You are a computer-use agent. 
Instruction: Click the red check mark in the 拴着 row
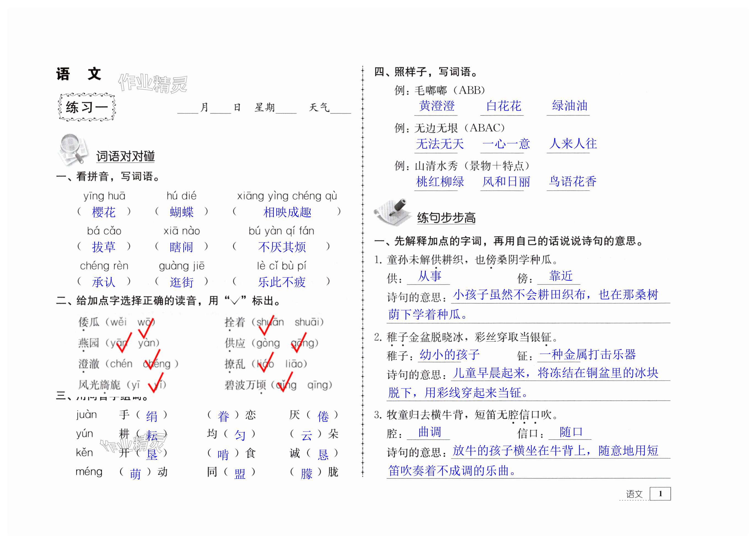click(x=266, y=325)
